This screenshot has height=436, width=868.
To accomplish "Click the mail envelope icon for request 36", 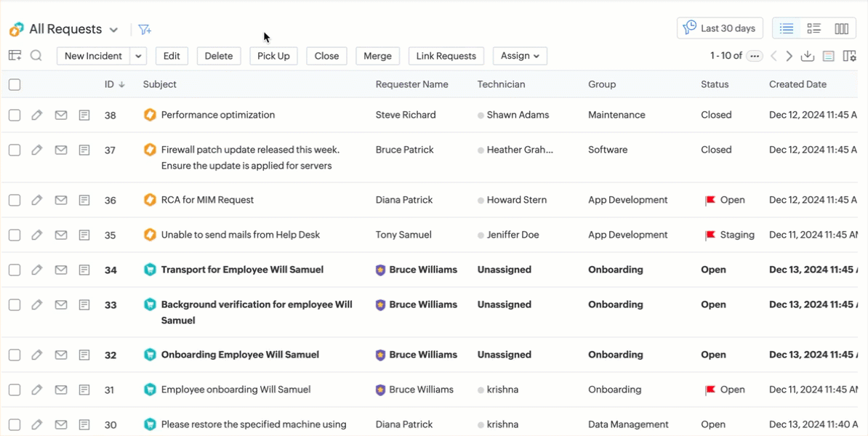I will [61, 200].
